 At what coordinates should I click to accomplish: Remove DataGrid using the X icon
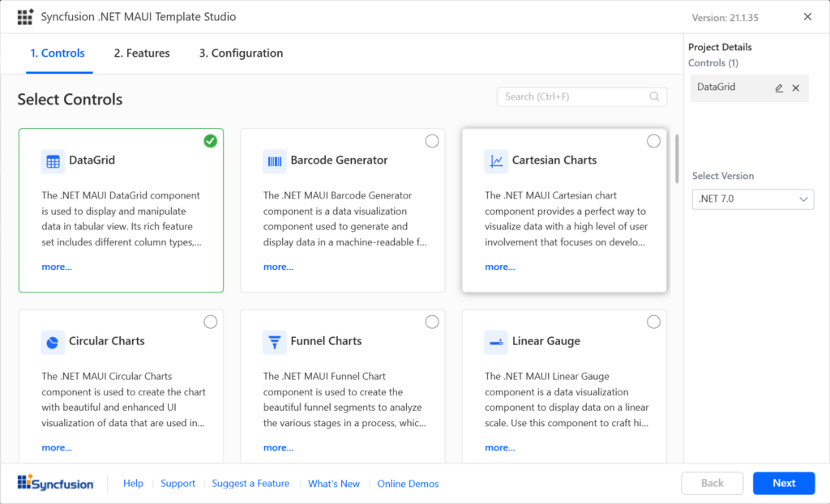pos(796,88)
